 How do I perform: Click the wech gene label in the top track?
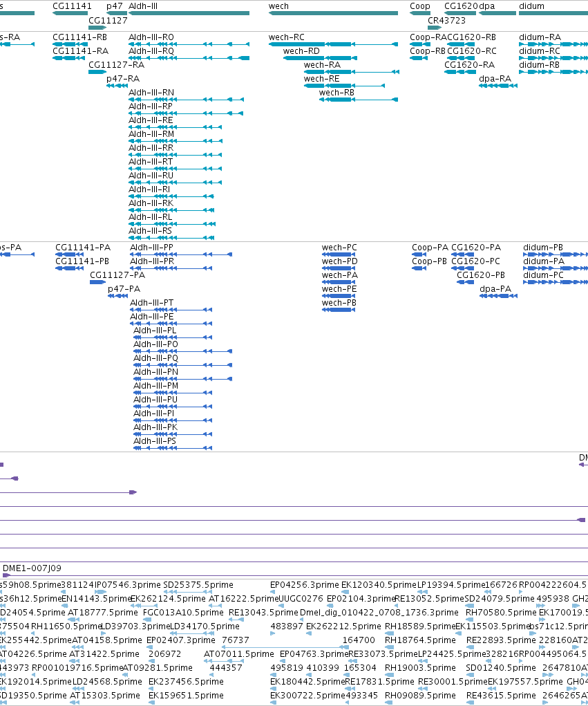click(278, 6)
